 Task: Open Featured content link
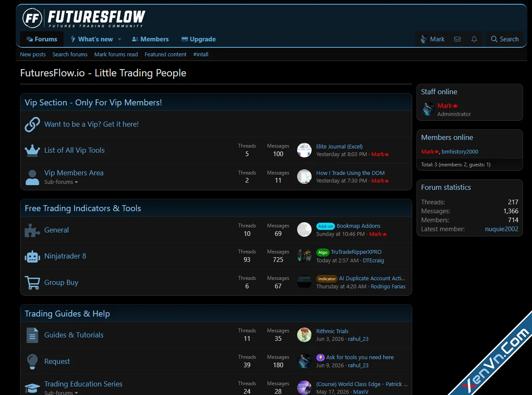pyautogui.click(x=165, y=54)
